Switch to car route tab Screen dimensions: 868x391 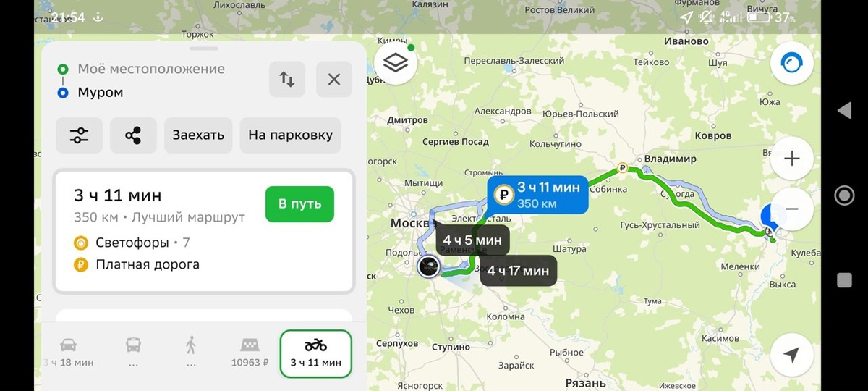click(68, 353)
